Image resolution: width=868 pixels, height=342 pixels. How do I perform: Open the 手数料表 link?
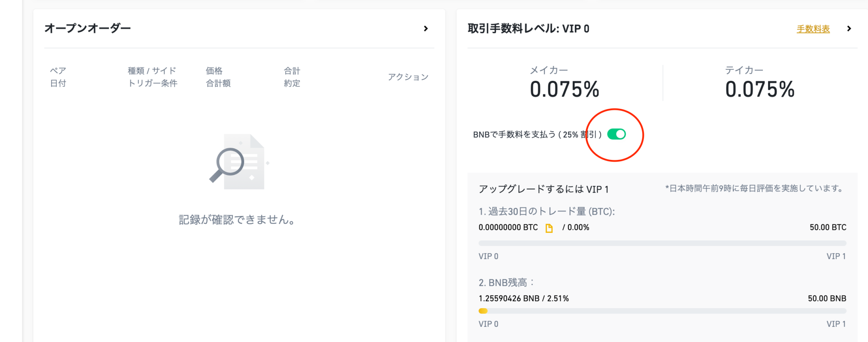(813, 29)
